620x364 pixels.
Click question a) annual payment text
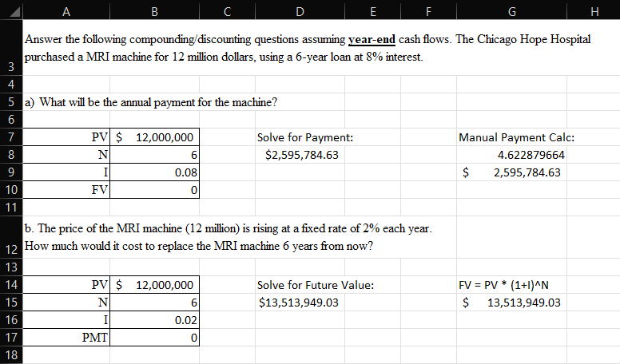[151, 102]
